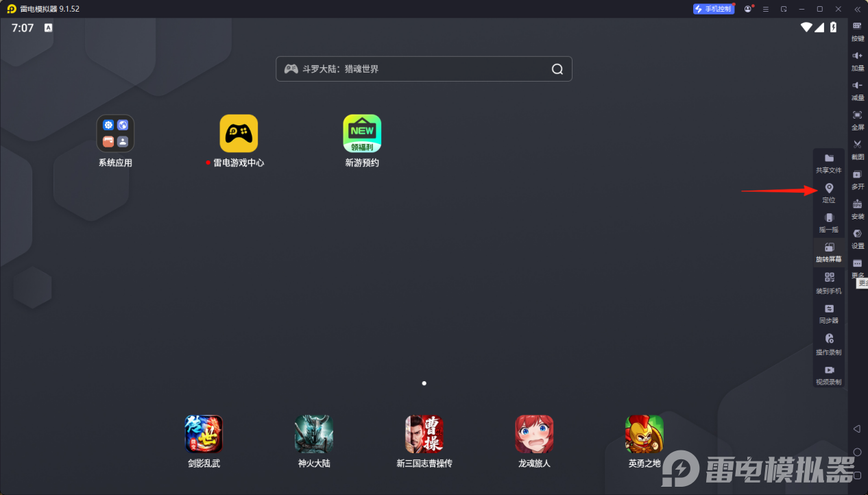The width and height of the screenshot is (868, 495).
Task: Open 装到手机 install to phone QR feature
Action: tap(829, 281)
